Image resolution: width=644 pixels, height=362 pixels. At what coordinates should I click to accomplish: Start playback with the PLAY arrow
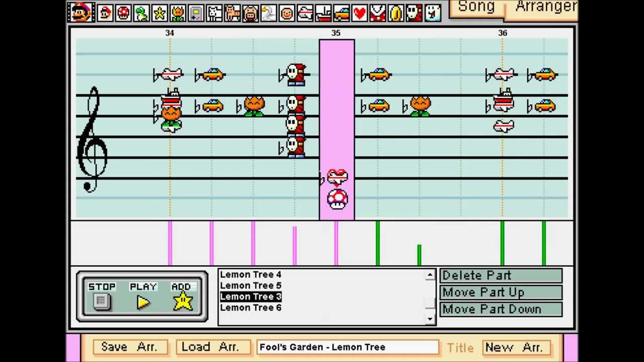click(143, 302)
